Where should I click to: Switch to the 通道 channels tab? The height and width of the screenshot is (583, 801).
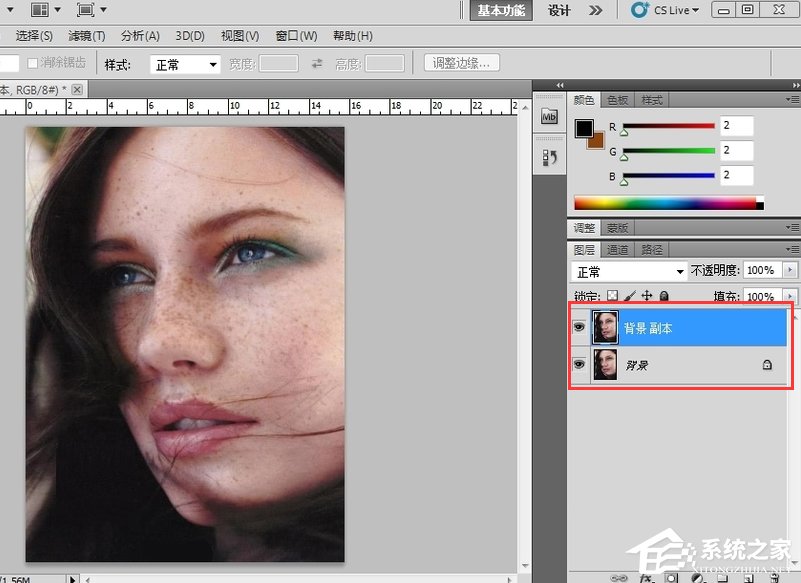pos(618,250)
